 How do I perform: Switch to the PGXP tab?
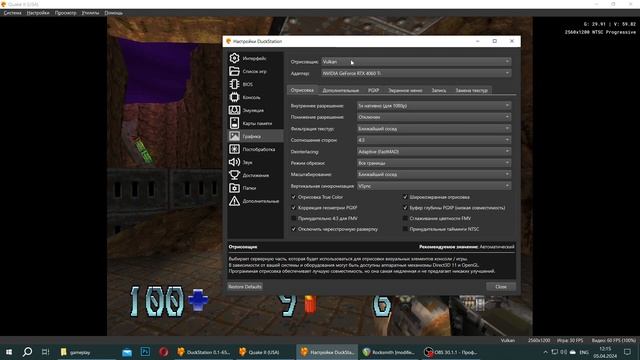tap(373, 90)
